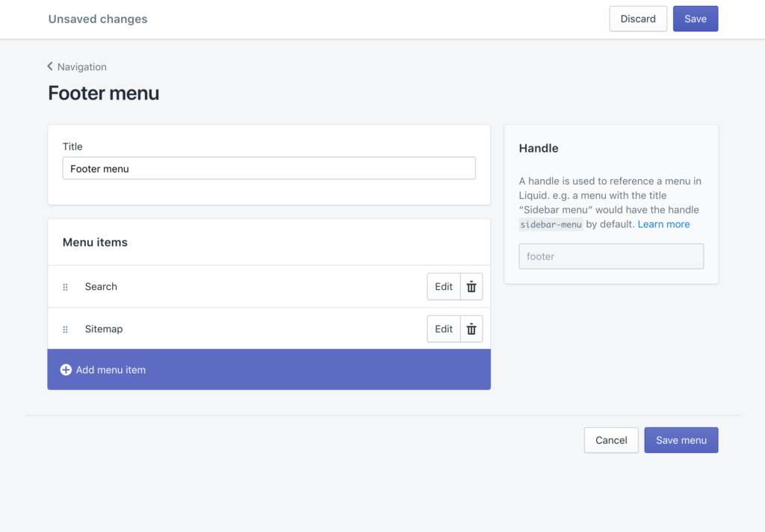Click the drag handle beside Search
Image resolution: width=765 pixels, height=532 pixels.
pos(66,287)
